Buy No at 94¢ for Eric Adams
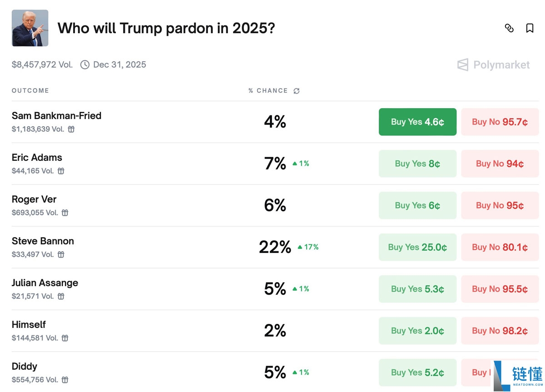The height and width of the screenshot is (392, 545). (x=500, y=164)
